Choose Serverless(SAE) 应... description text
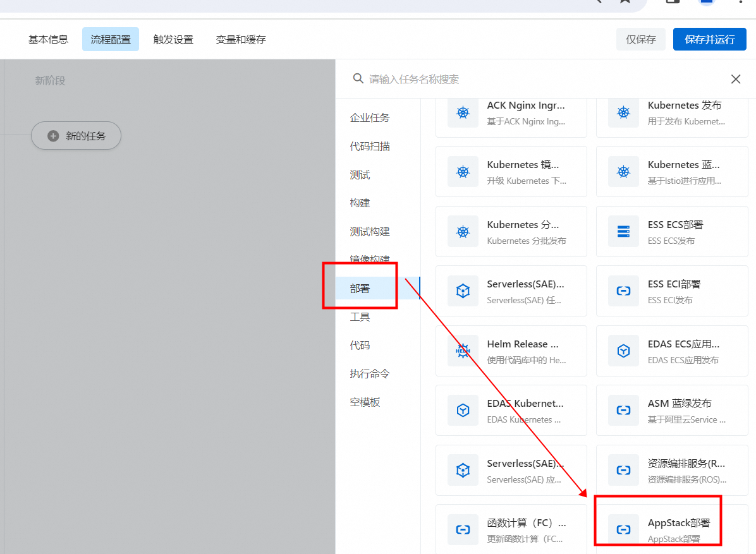The width and height of the screenshot is (756, 554). tap(524, 479)
